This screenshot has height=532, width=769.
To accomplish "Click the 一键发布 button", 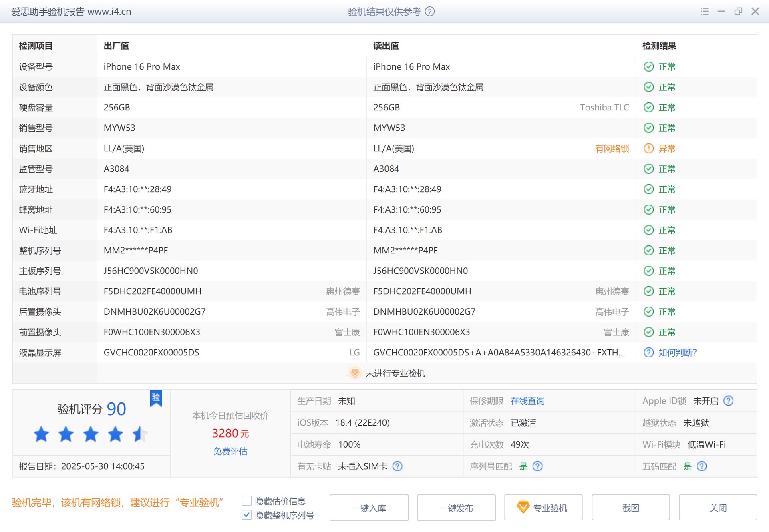I will coord(456,508).
